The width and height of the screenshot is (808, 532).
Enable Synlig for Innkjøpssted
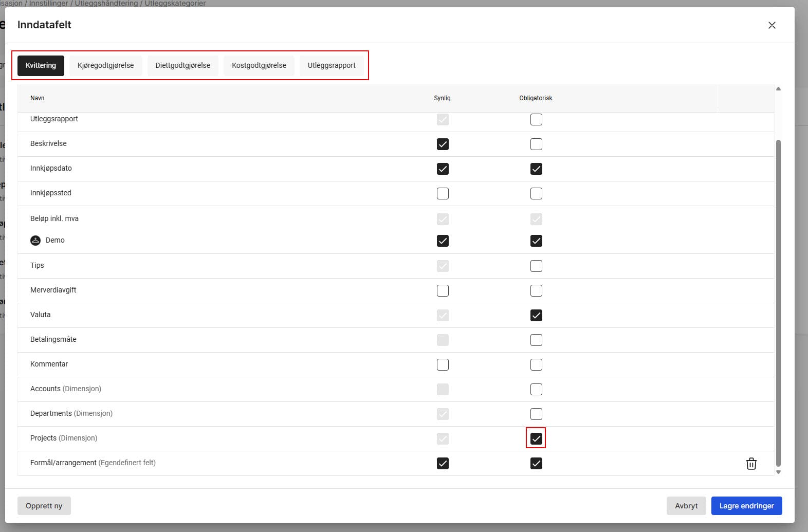(443, 194)
